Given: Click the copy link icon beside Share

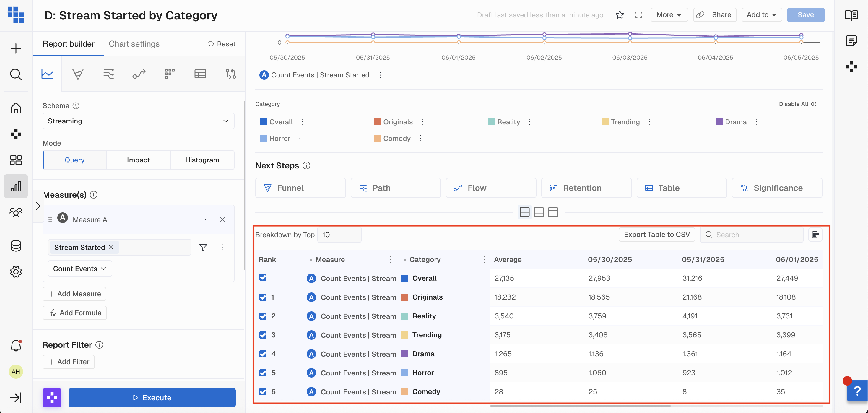Looking at the screenshot, I should (700, 15).
